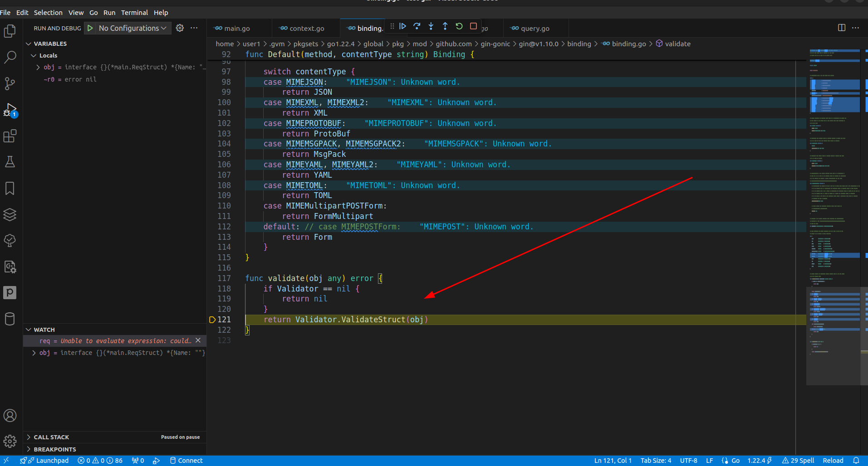Open Run and Debug more actions
This screenshot has width=868, height=466.
pos(194,28)
